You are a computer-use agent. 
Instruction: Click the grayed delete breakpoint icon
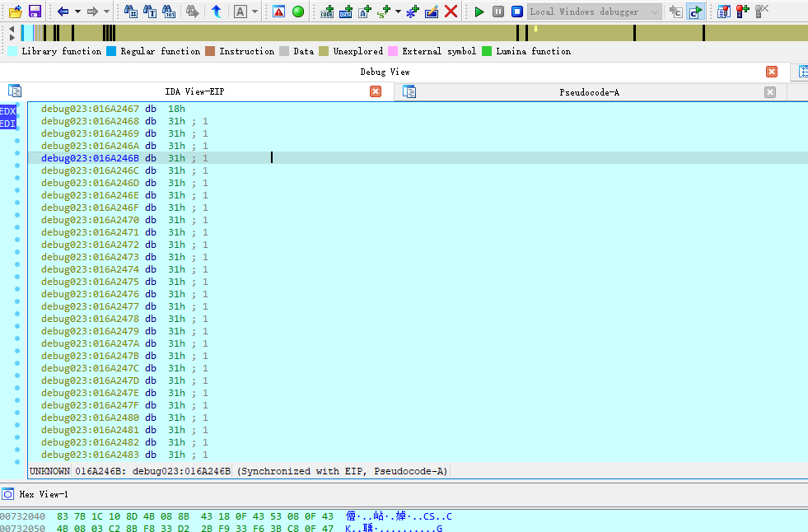point(762,12)
